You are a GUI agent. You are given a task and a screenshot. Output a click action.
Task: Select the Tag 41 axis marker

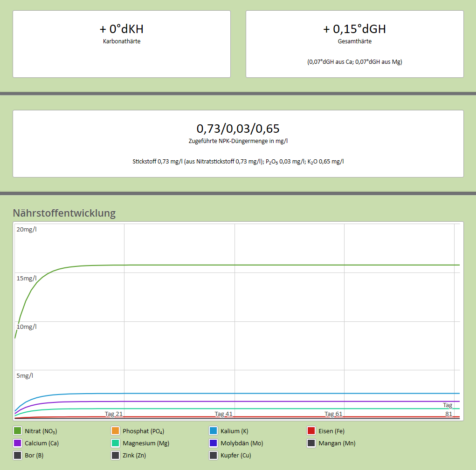[223, 414]
